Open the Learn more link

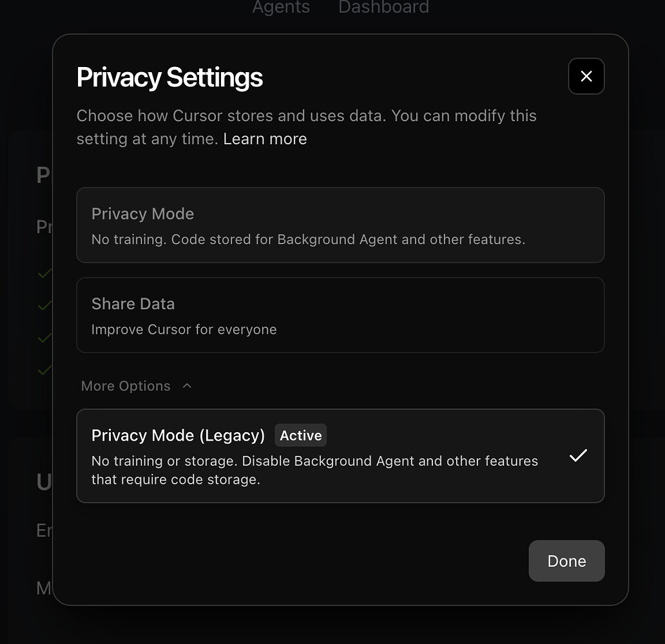point(265,138)
